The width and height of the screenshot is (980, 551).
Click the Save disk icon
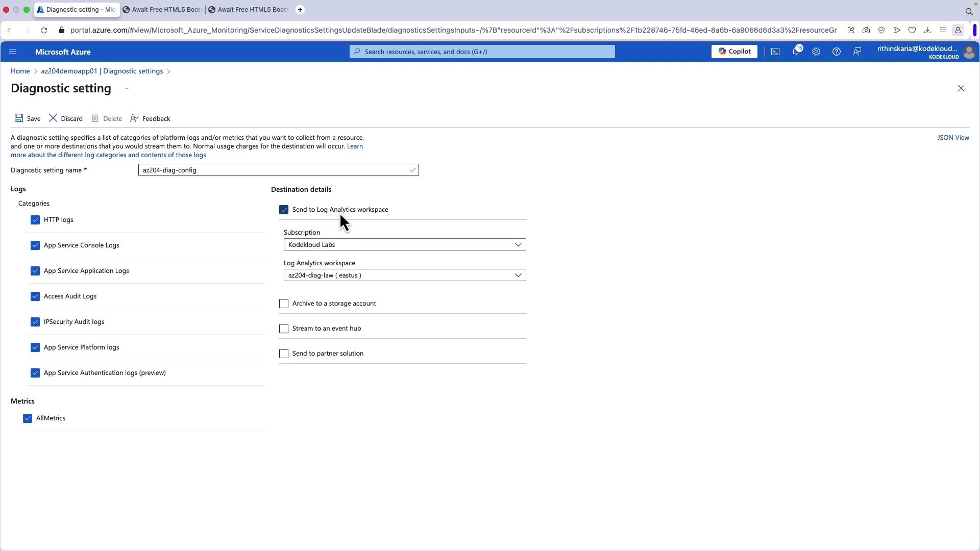pyautogui.click(x=19, y=118)
